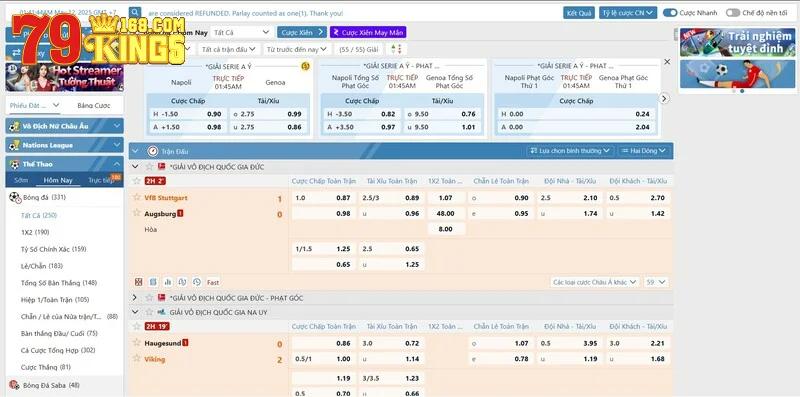Open the Các loại cược Châu Á khác dropdown
Screen dimensions: 800x397
[595, 282]
